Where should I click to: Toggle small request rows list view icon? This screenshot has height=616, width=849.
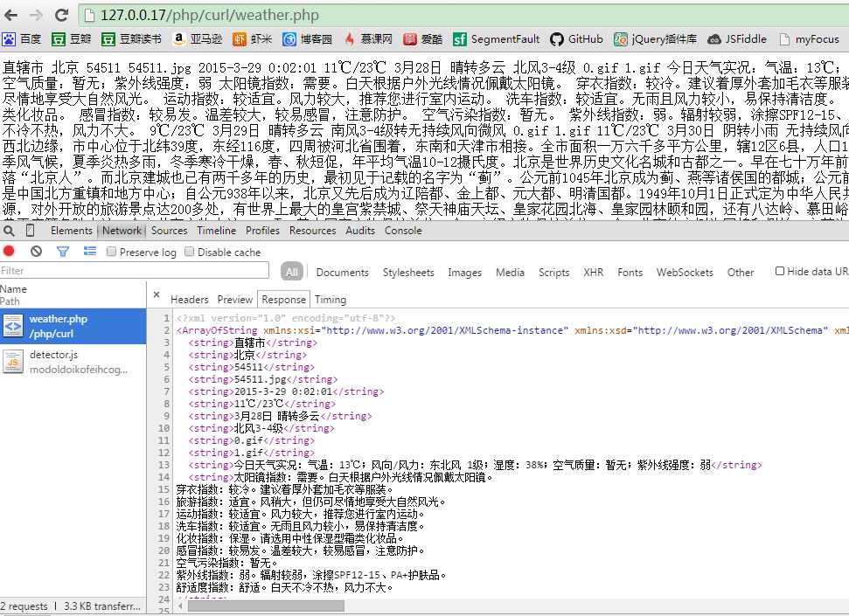[x=90, y=251]
